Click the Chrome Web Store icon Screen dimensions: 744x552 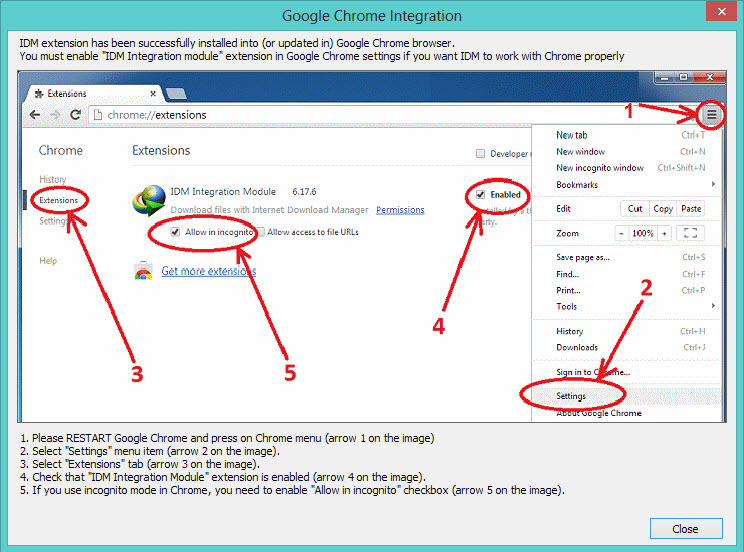[x=144, y=271]
